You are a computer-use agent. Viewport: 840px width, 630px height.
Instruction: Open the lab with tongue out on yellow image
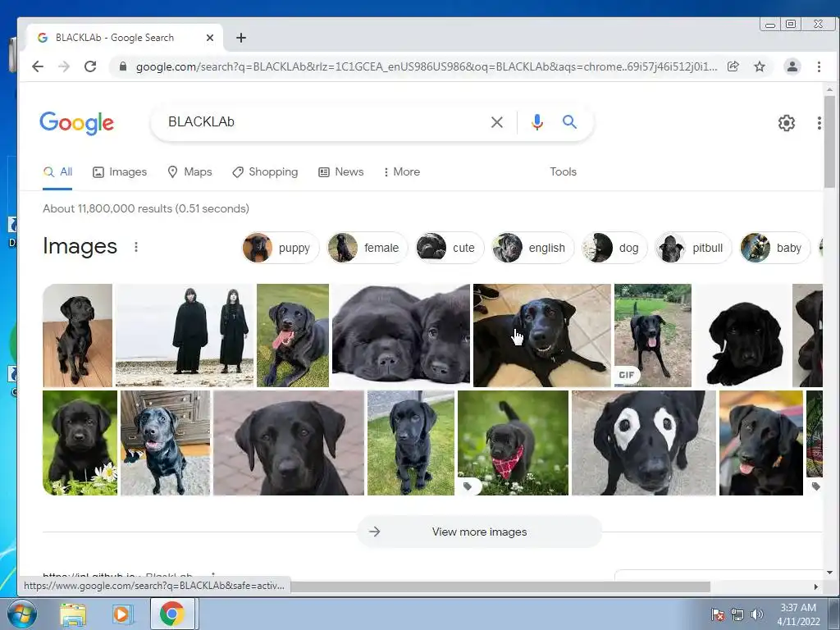click(x=761, y=443)
